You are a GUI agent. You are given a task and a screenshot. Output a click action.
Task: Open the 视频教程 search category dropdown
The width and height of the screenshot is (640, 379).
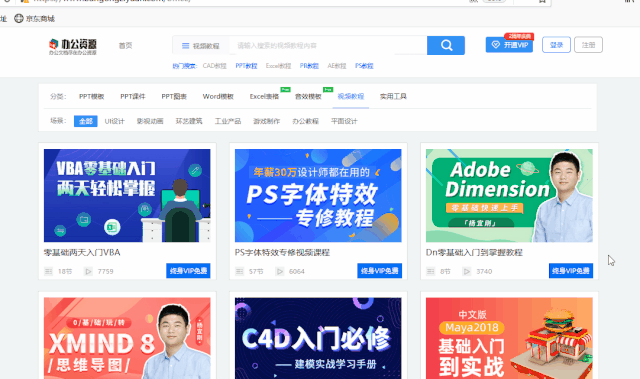coord(201,46)
